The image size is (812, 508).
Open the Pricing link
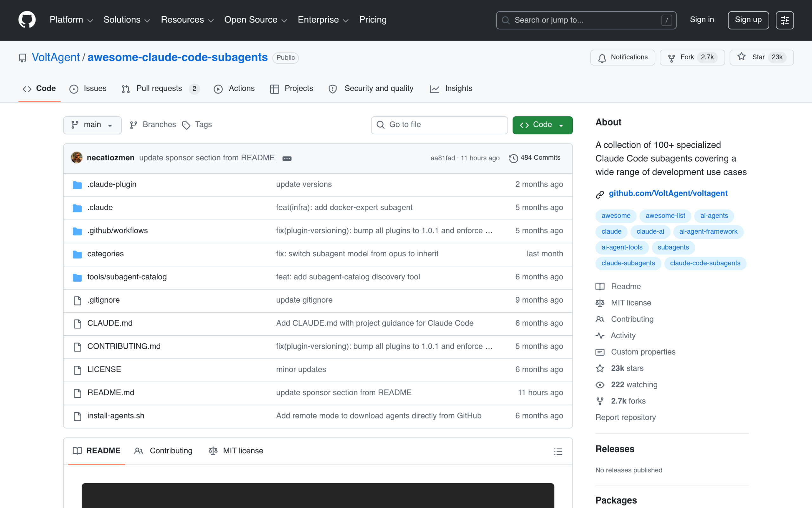click(373, 20)
